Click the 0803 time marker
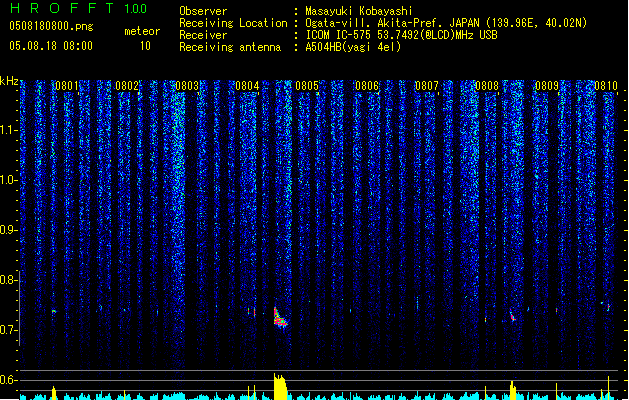 (x=187, y=86)
